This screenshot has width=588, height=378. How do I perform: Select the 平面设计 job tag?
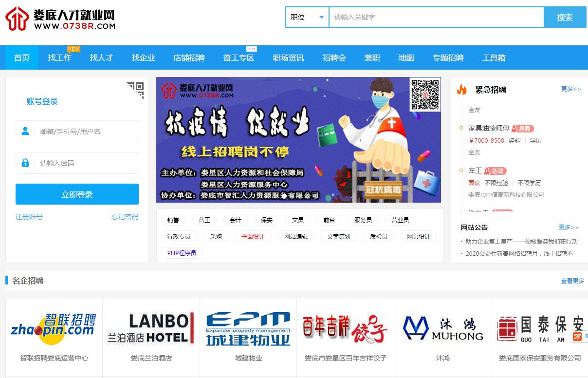point(253,236)
